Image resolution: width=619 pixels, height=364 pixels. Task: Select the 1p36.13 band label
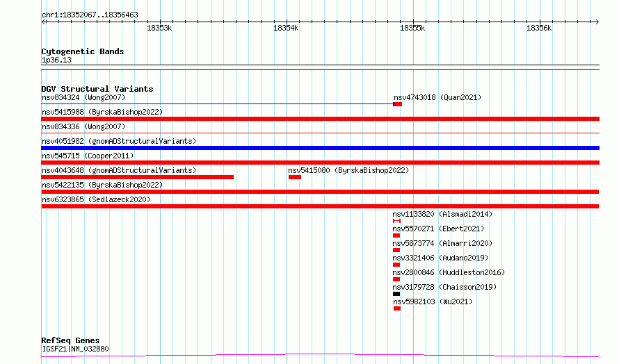pos(56,60)
